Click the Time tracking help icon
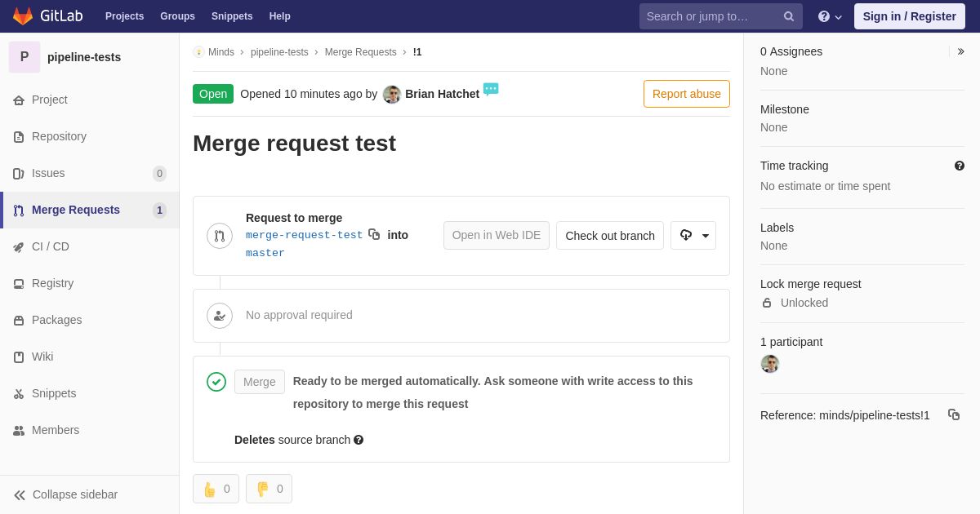This screenshot has width=980, height=514. (960, 166)
